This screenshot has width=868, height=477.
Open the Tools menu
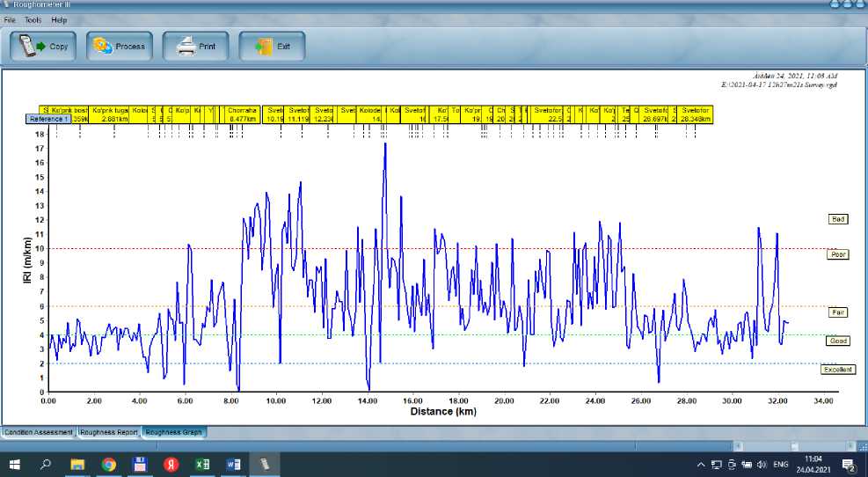tap(33, 19)
